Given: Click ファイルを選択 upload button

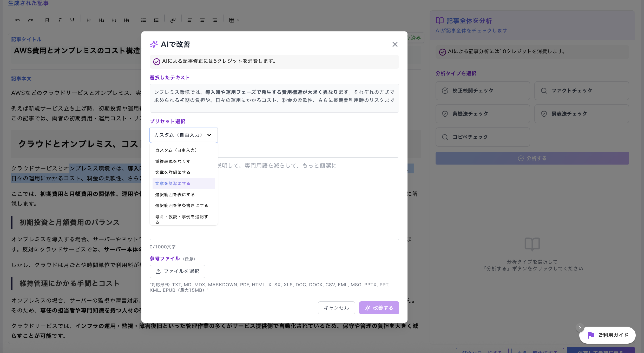Looking at the screenshot, I should coord(177,271).
